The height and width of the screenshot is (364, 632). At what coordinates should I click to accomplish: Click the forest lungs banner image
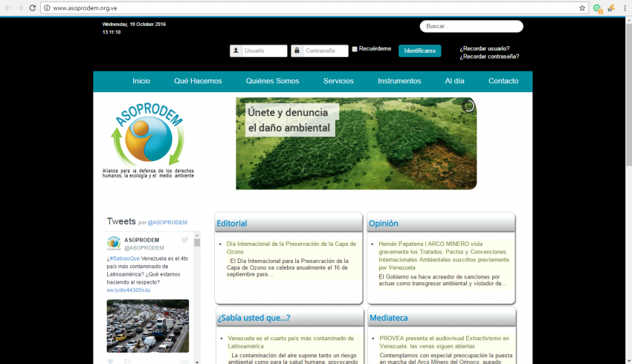356,143
